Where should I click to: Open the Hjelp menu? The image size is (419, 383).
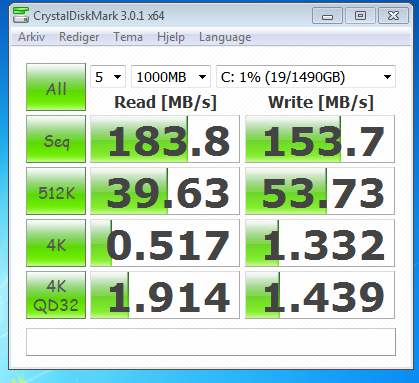[x=171, y=37]
